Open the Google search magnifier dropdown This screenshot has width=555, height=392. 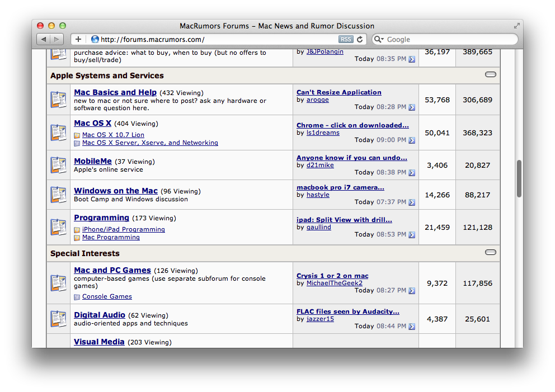pos(379,39)
